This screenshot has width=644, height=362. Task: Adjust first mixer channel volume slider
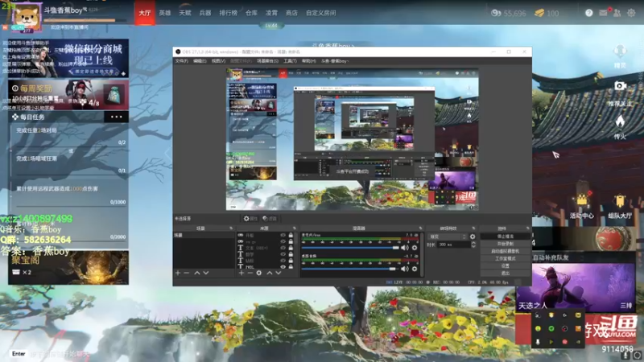[350, 248]
